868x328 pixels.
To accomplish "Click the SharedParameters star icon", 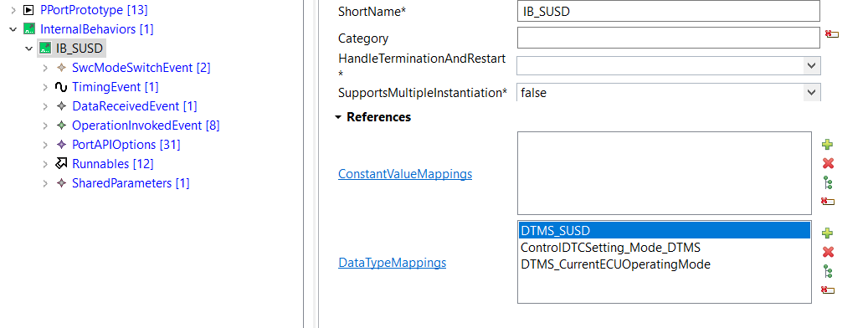I will tap(61, 183).
